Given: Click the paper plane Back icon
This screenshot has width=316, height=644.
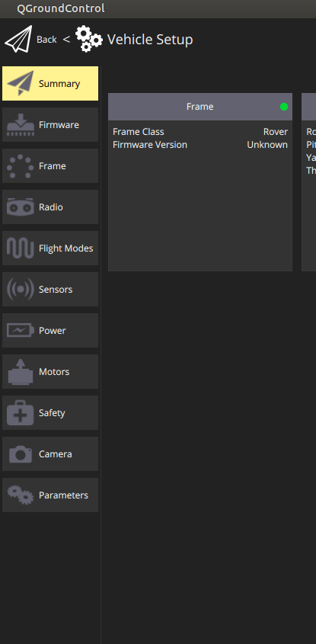Looking at the screenshot, I should coord(18,39).
